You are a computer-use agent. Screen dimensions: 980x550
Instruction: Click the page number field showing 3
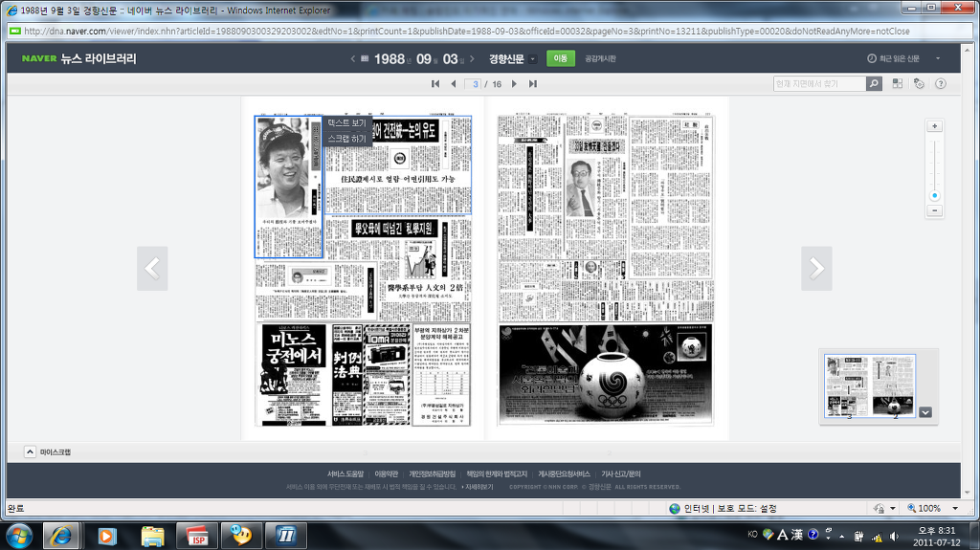(x=474, y=84)
